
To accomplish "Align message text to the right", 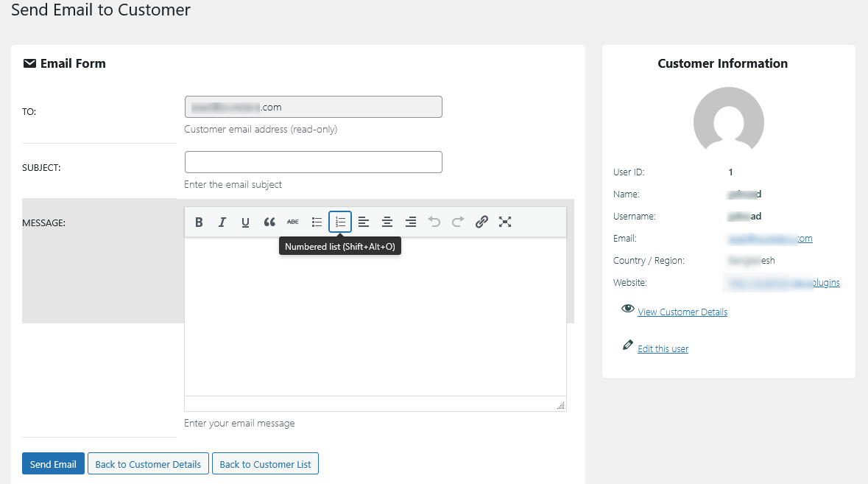I will pyautogui.click(x=410, y=222).
